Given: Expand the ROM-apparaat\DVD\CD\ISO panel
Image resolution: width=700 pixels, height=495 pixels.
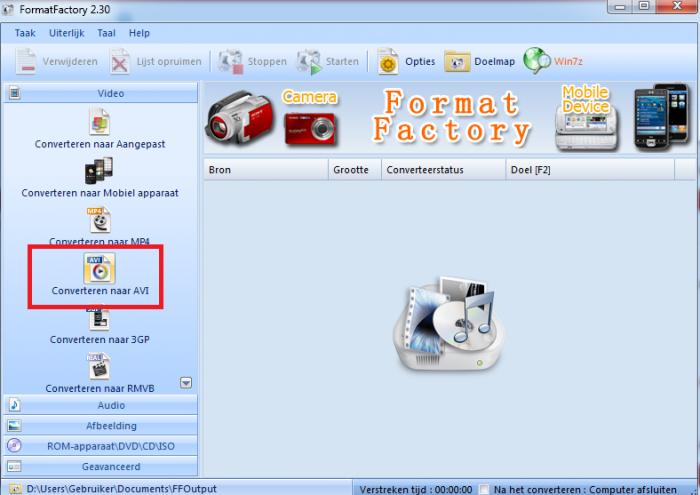Looking at the screenshot, I should (x=100, y=446).
